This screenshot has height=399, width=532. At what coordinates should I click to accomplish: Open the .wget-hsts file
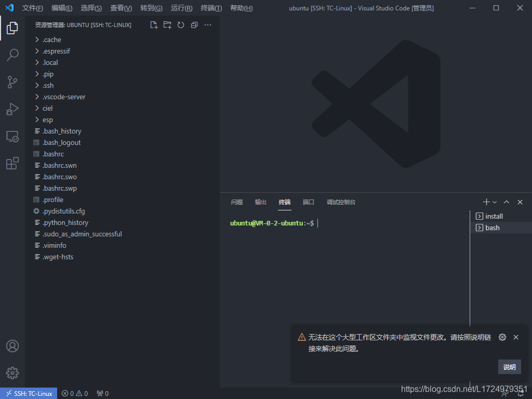coord(123,257)
